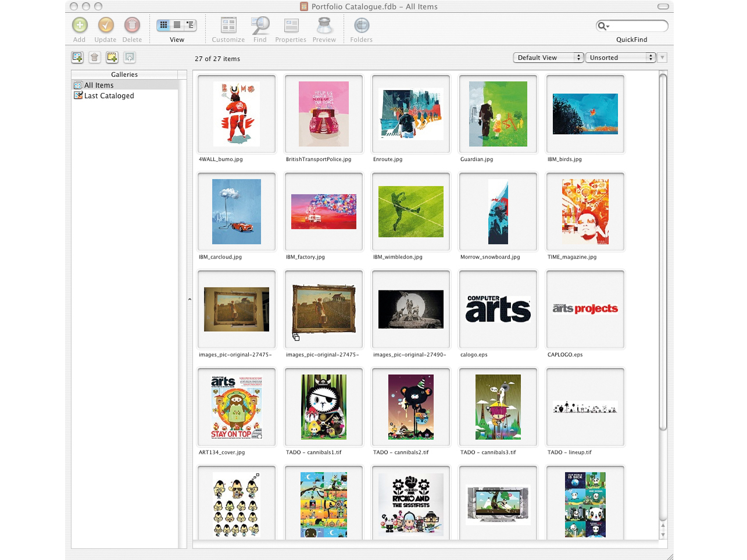Image resolution: width=747 pixels, height=560 pixels.
Task: Select the Enroute.jpg thumbnail
Action: click(x=411, y=114)
